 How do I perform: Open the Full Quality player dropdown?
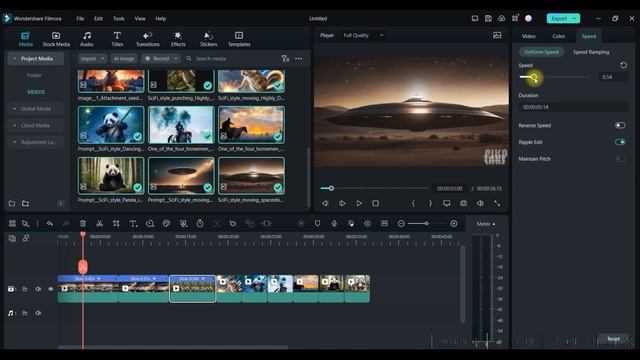click(x=363, y=36)
